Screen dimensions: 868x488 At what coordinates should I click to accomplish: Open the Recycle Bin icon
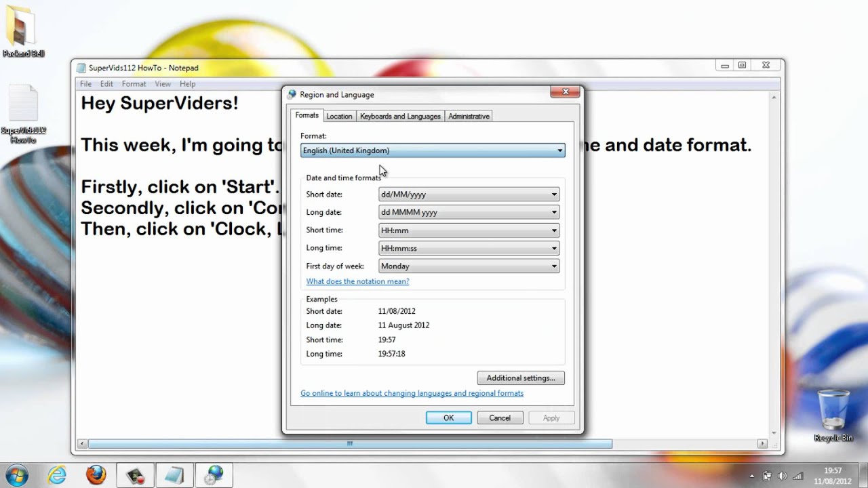click(x=833, y=415)
